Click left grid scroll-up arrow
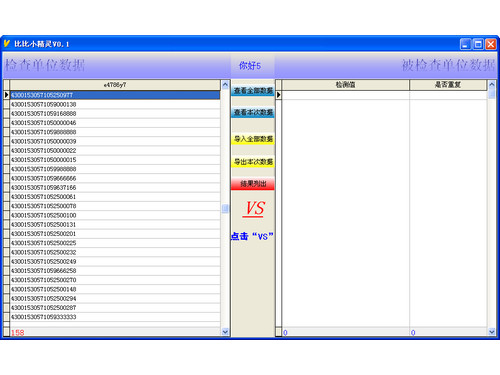The width and height of the screenshot is (500, 375). (x=225, y=85)
